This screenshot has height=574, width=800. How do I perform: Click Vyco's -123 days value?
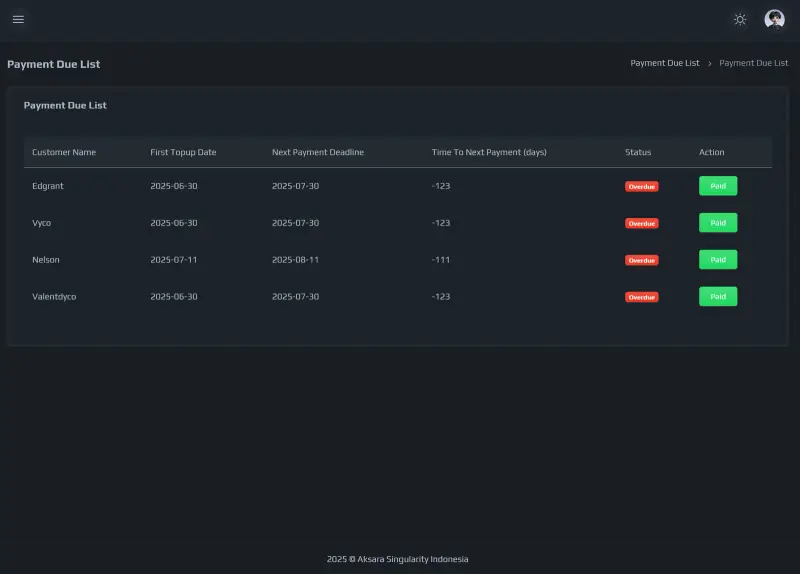coord(441,222)
